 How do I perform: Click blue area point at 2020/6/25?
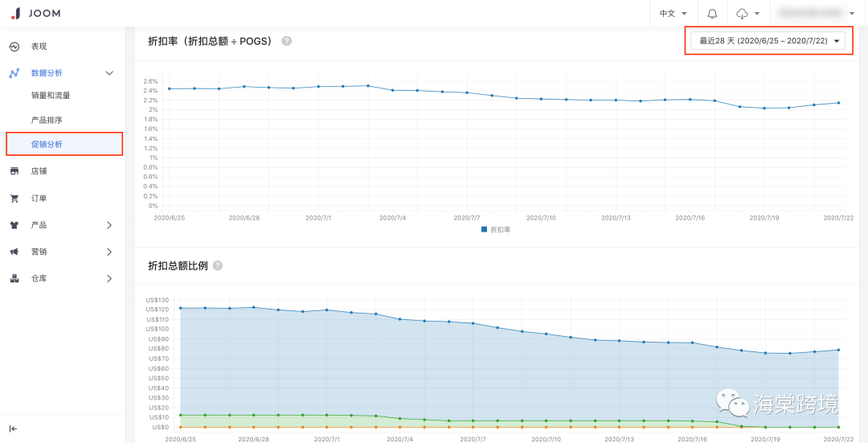tap(181, 308)
